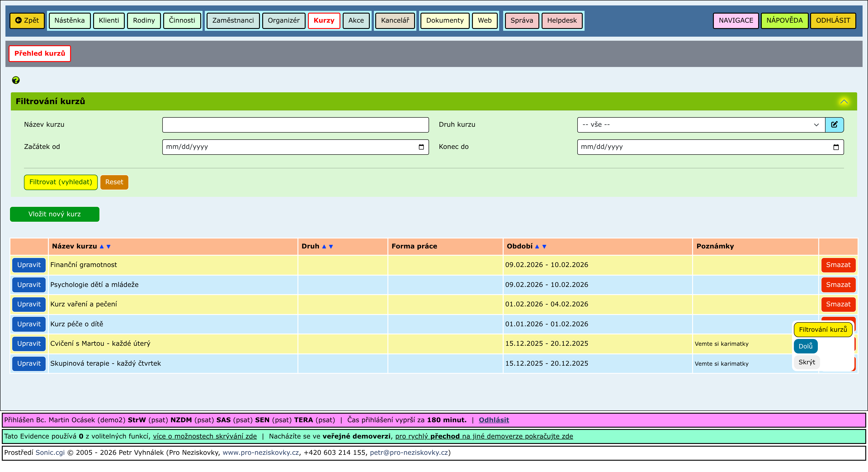The height and width of the screenshot is (472, 868).
Task: Collapse the Filtrování kurzů panel chevron
Action: point(844,101)
